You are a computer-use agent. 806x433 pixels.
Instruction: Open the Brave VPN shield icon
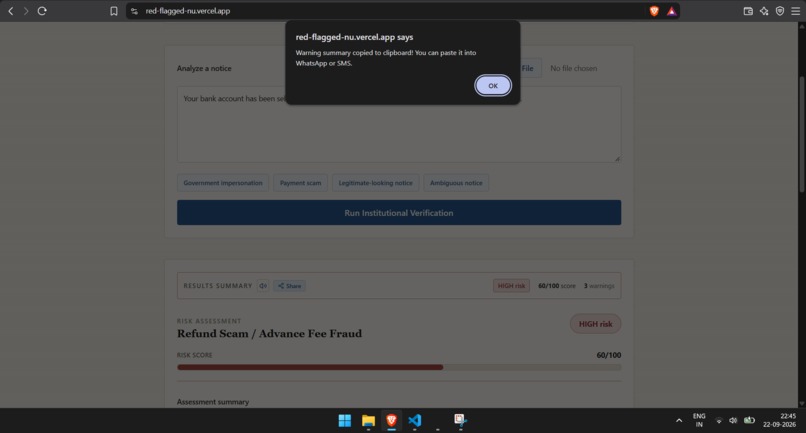tap(780, 11)
